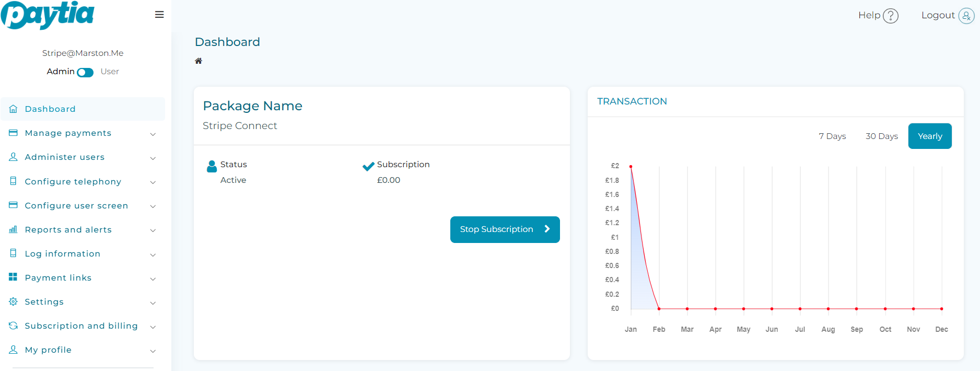The width and height of the screenshot is (980, 371).
Task: Expand Manage payments chevron
Action: pyautogui.click(x=153, y=134)
